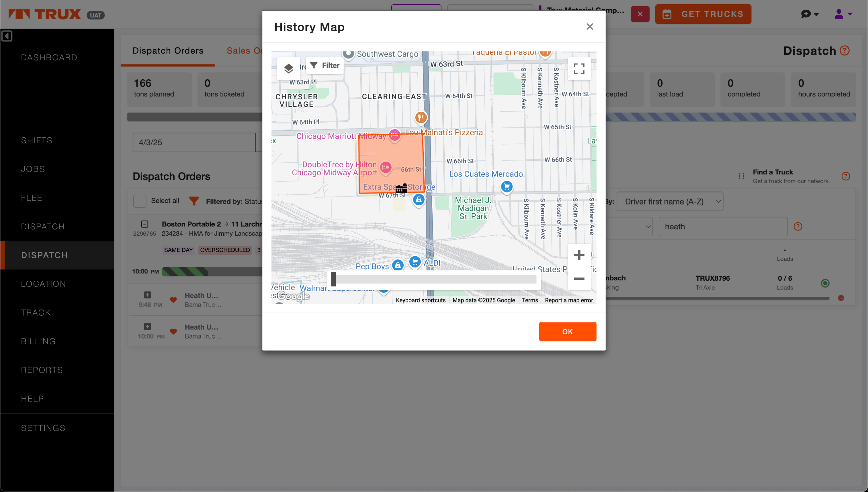Click the Los Cuates Mercado shopping marker
The width and height of the screenshot is (868, 492).
pos(507,187)
